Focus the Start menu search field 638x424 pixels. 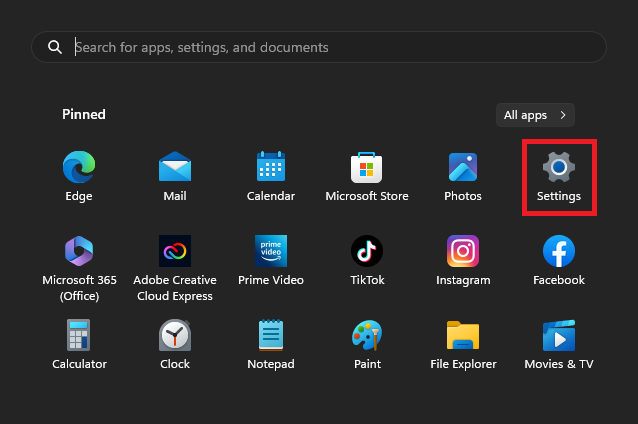click(x=319, y=47)
